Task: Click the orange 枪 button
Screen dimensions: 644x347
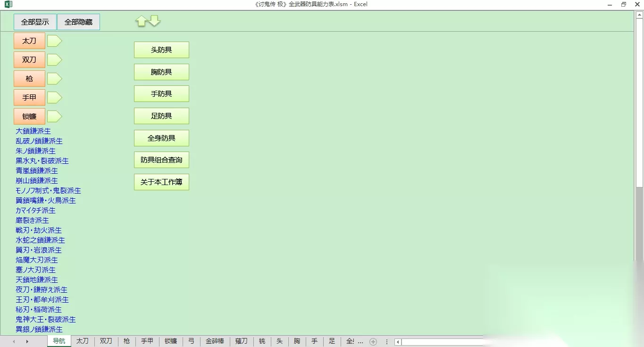Action: [x=29, y=79]
